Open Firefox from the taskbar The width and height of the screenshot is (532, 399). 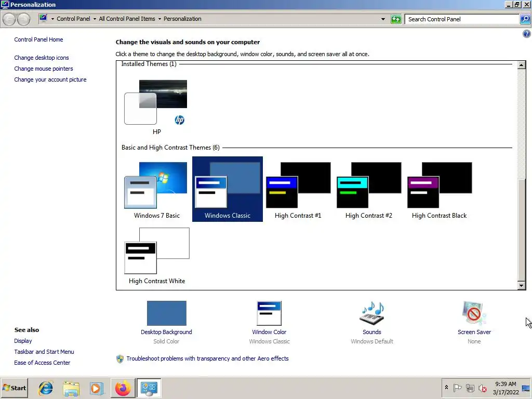(123, 388)
